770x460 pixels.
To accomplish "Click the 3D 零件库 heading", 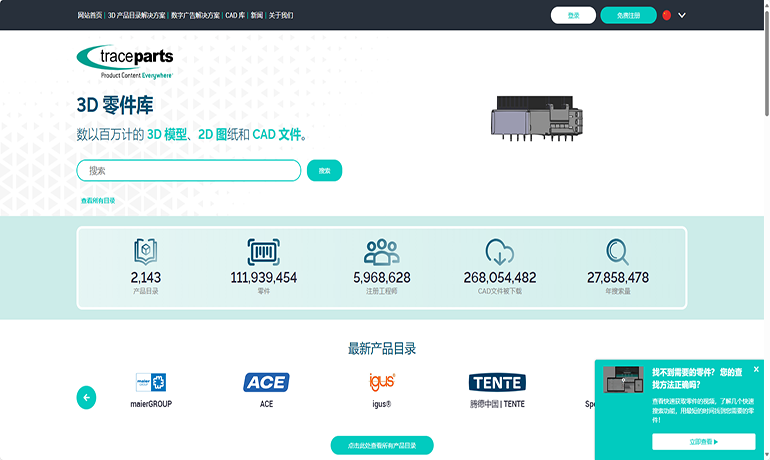I will [115, 105].
